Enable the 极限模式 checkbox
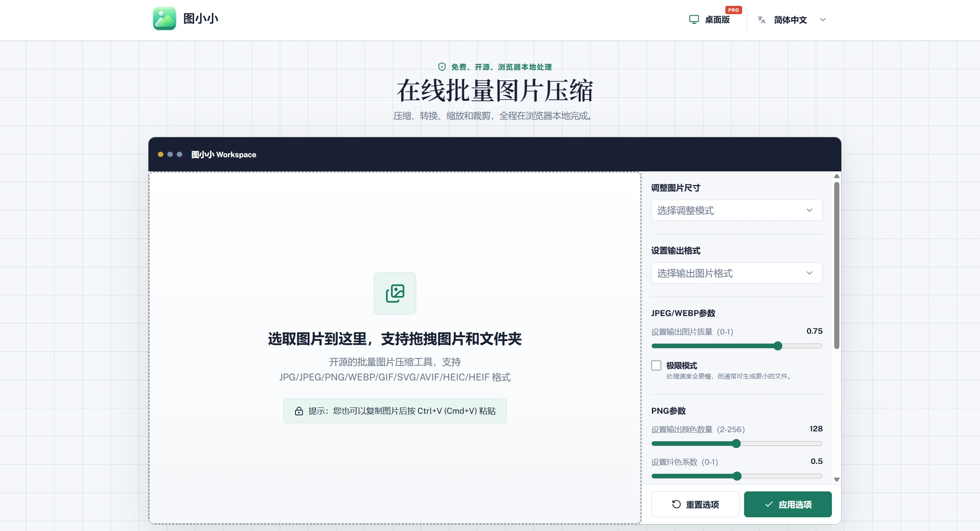 656,366
